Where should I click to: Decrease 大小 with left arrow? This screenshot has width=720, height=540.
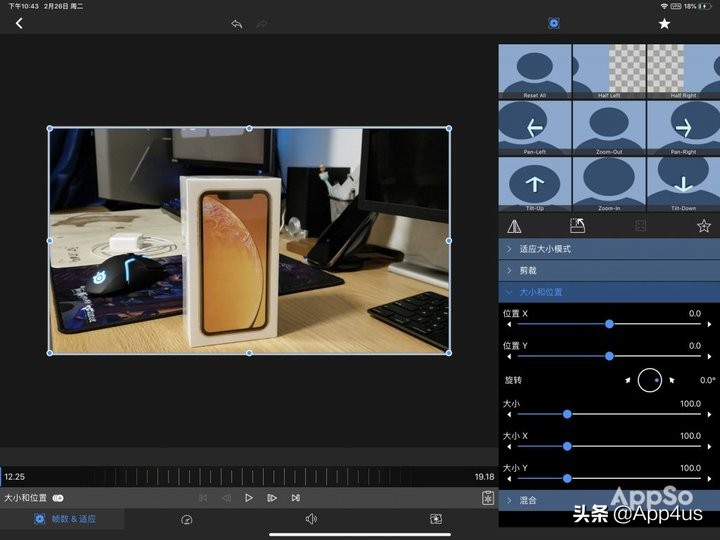509,414
